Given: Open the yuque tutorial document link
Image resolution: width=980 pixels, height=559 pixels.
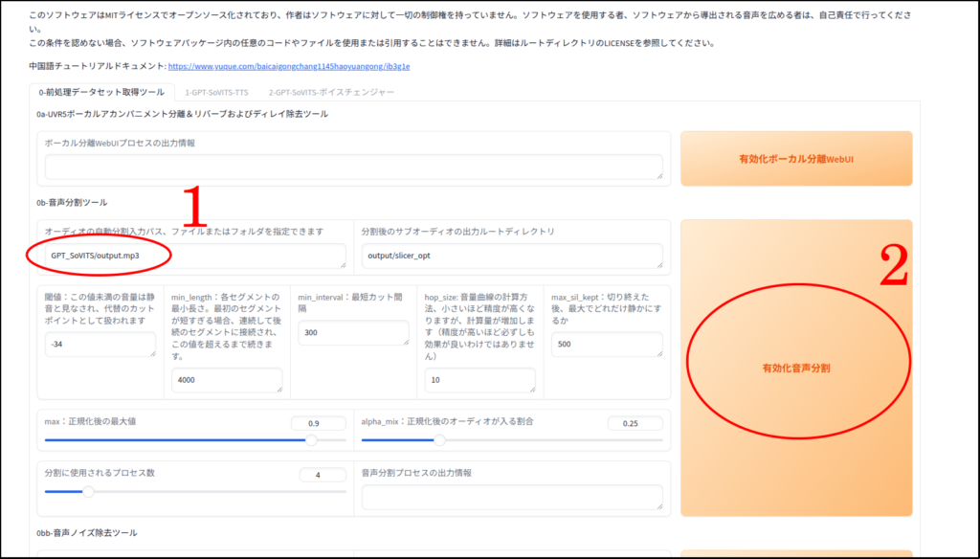Looking at the screenshot, I should [289, 67].
